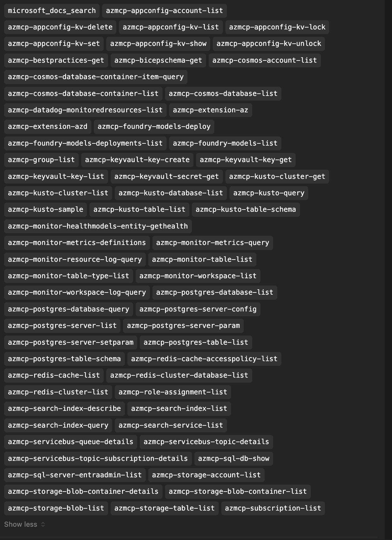Image resolution: width=392 pixels, height=540 pixels.
Task: Click the azmcp-keyvault-secret-get chip
Action: pos(167,176)
